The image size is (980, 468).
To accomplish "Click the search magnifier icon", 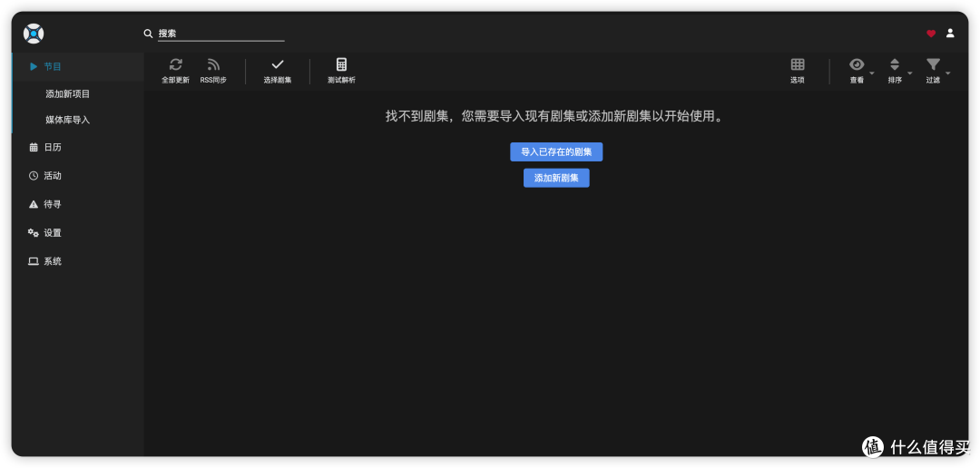I will click(x=148, y=34).
